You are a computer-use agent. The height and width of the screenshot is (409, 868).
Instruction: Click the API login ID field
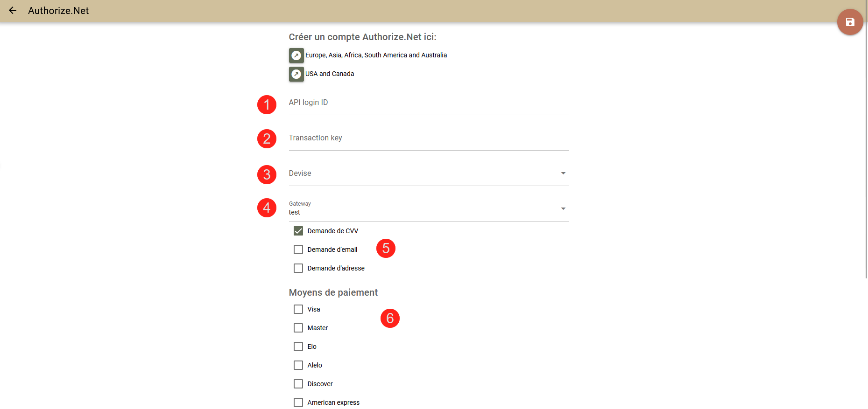pos(429,103)
